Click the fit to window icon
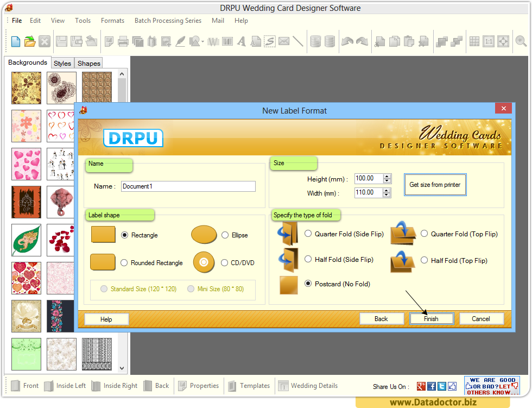Image resolution: width=532 pixels, height=408 pixels. click(x=503, y=42)
